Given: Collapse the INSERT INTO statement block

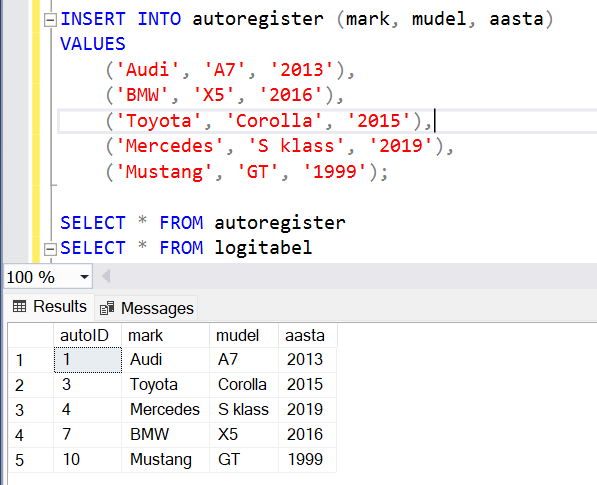Looking at the screenshot, I should pos(50,20).
